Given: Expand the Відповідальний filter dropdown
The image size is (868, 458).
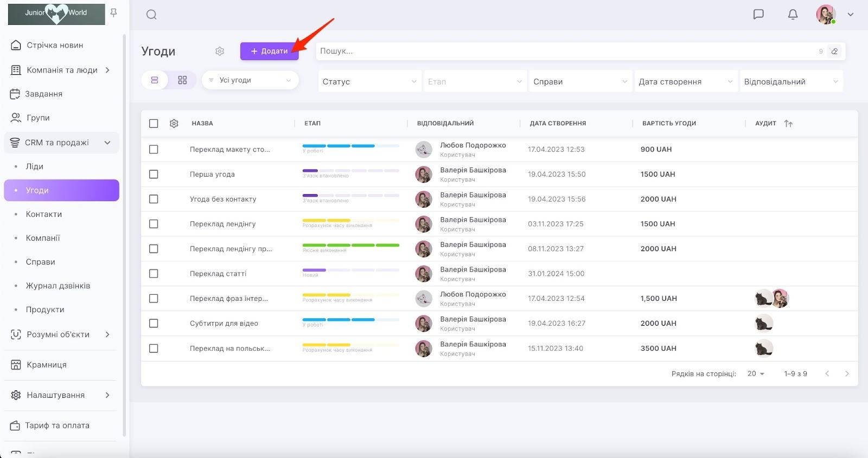Looking at the screenshot, I should click(791, 82).
